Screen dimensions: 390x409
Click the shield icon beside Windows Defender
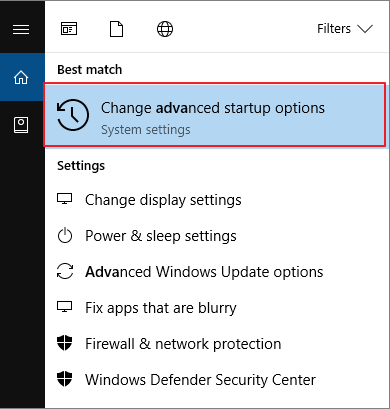(x=65, y=379)
